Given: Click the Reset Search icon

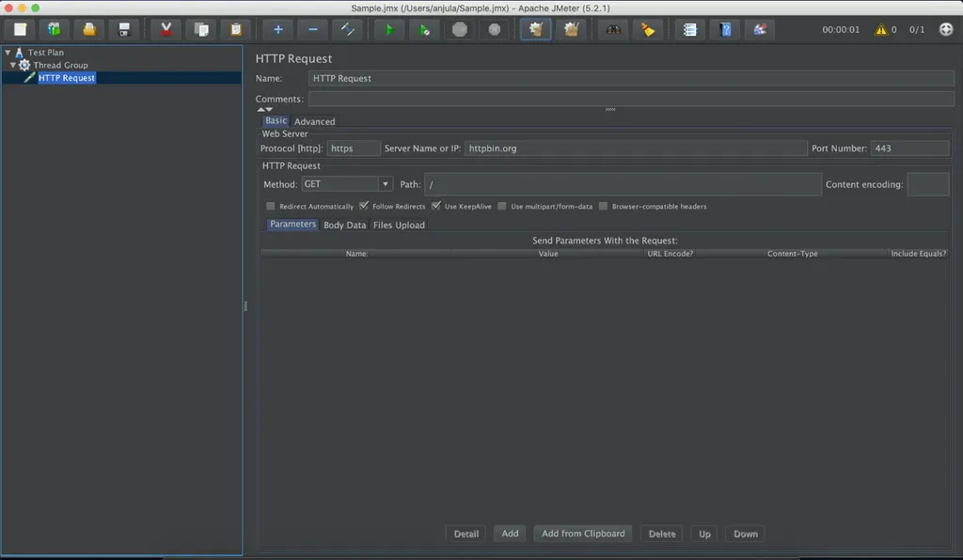Looking at the screenshot, I should (648, 29).
